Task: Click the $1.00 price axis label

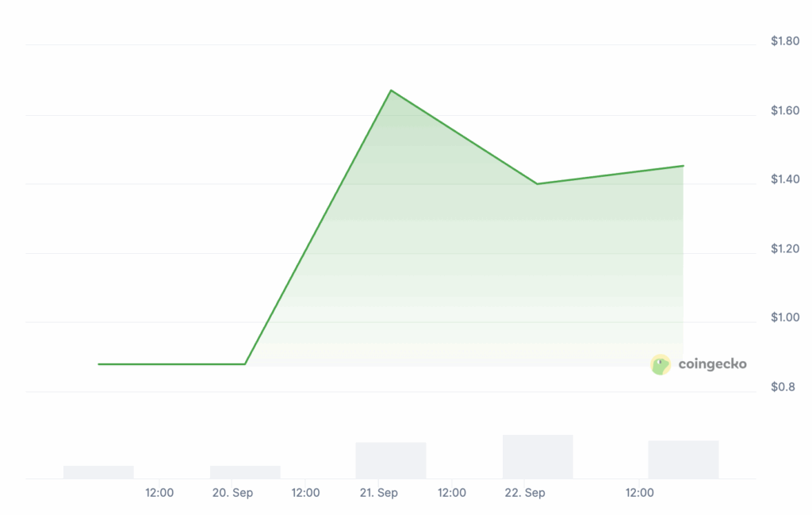Action: 785,317
